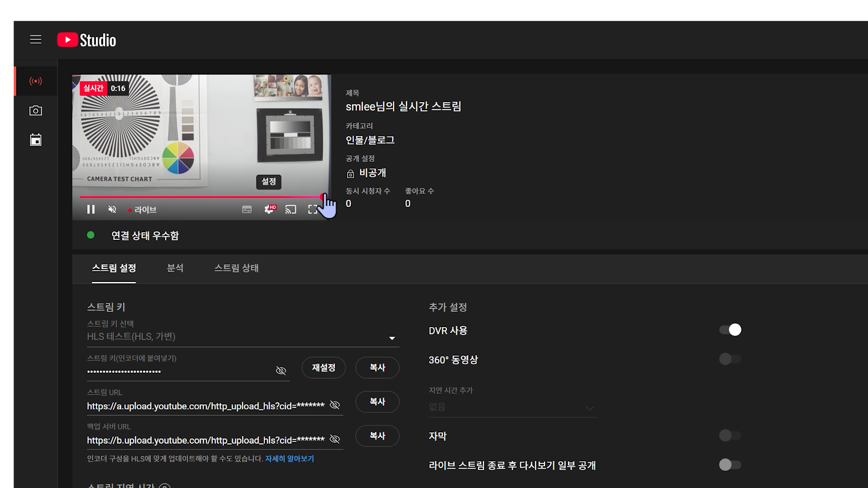This screenshot has height=488, width=868.
Task: Open the 지연 시간 추가 dropdown
Action: [589, 408]
